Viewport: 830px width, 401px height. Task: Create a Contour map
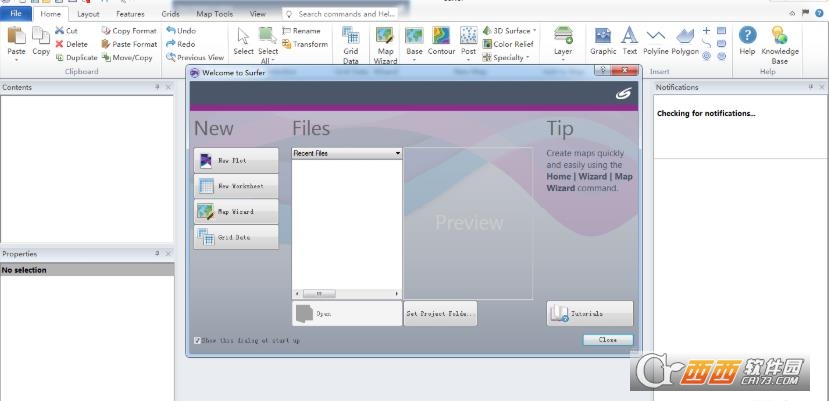pyautogui.click(x=441, y=41)
